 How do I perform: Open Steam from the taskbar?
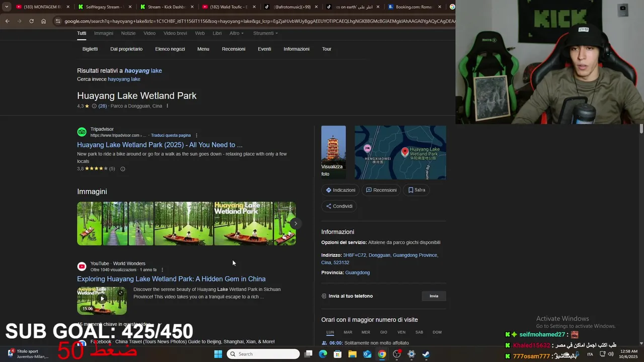coord(426,354)
